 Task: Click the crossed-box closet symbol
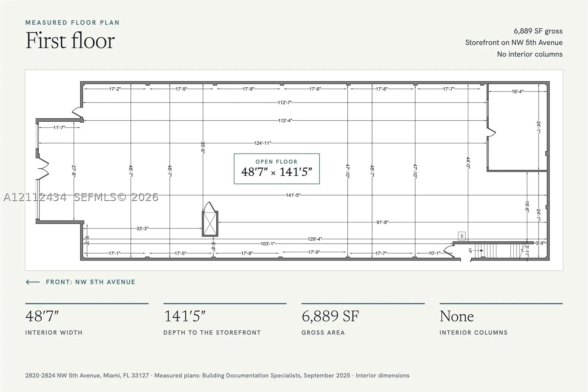tap(210, 224)
